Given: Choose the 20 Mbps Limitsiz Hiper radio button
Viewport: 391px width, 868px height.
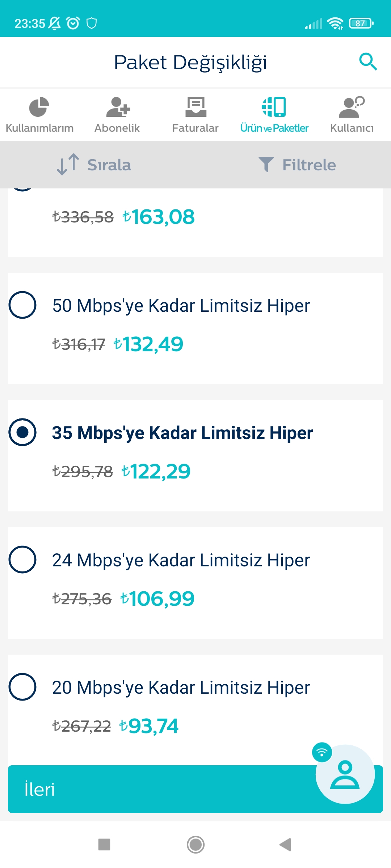Looking at the screenshot, I should [x=22, y=687].
